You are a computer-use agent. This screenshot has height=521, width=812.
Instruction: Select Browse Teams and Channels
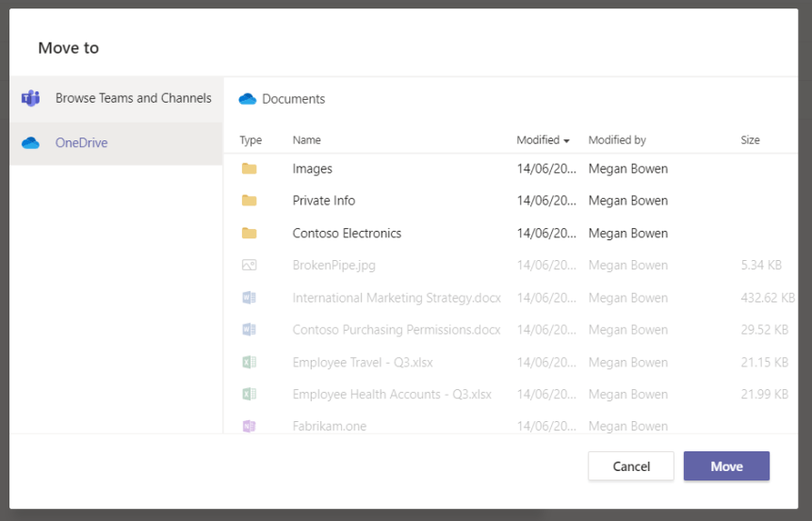(x=133, y=98)
